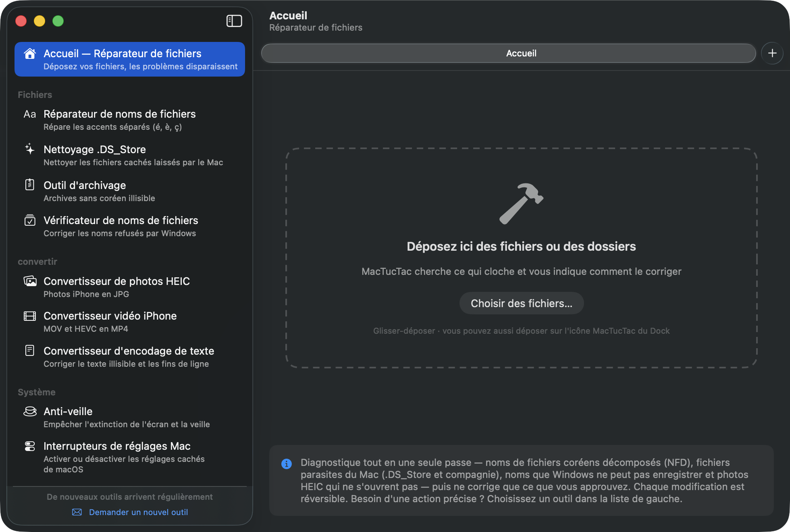Click the switches icon for Mac settings
This screenshot has width=790, height=532.
coord(30,446)
